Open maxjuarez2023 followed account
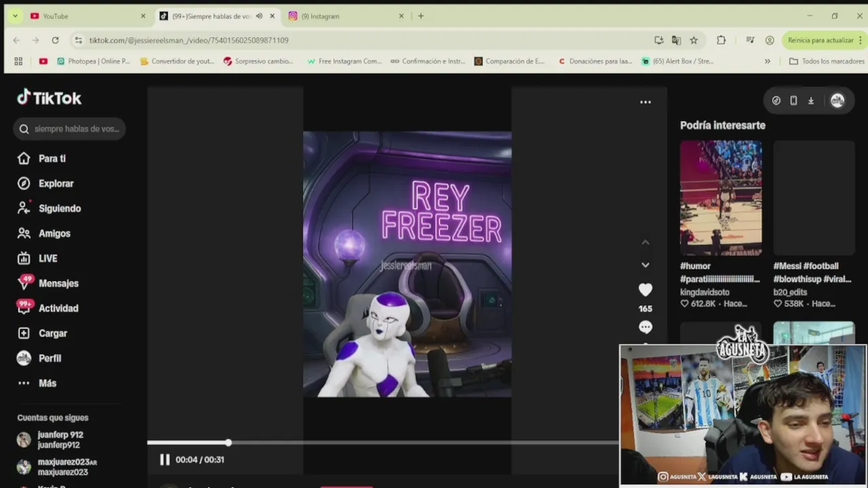868x488 pixels. coord(56,467)
